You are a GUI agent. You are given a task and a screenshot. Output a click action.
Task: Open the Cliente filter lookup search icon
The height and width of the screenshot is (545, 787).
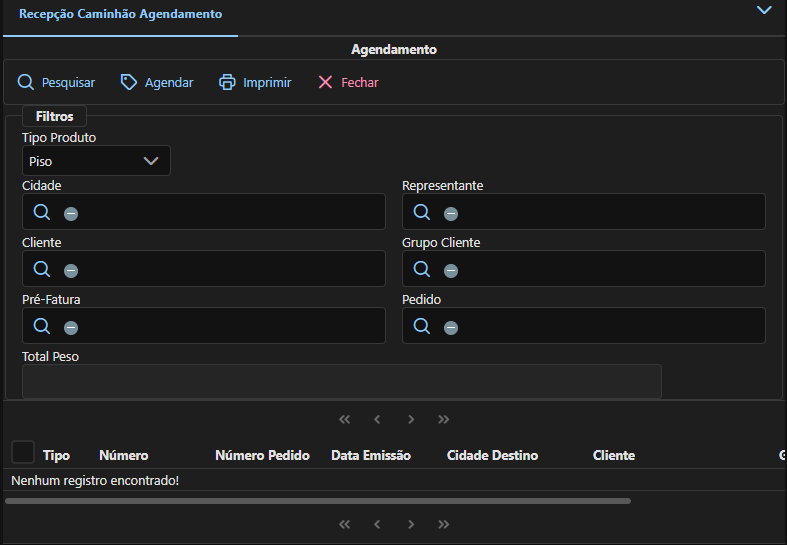point(42,269)
